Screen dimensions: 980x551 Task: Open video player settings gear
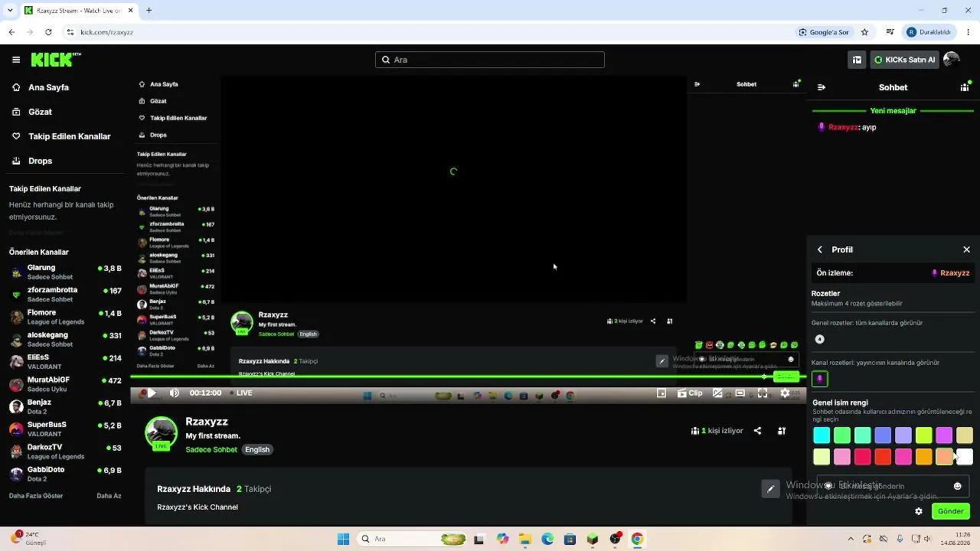point(785,393)
